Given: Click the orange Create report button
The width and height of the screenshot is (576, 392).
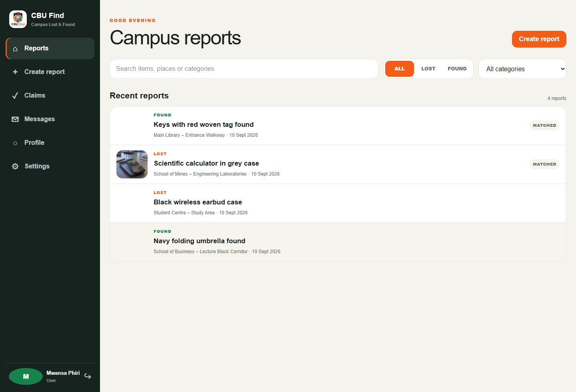Looking at the screenshot, I should (539, 39).
